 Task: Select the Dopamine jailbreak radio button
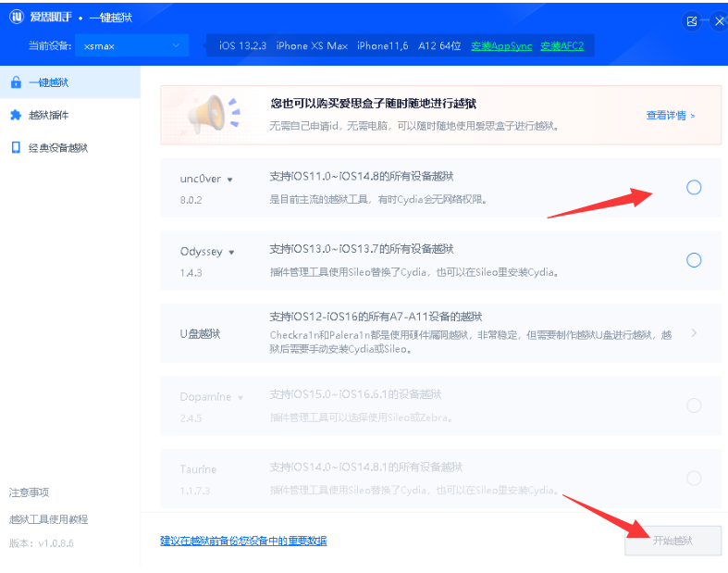694,405
